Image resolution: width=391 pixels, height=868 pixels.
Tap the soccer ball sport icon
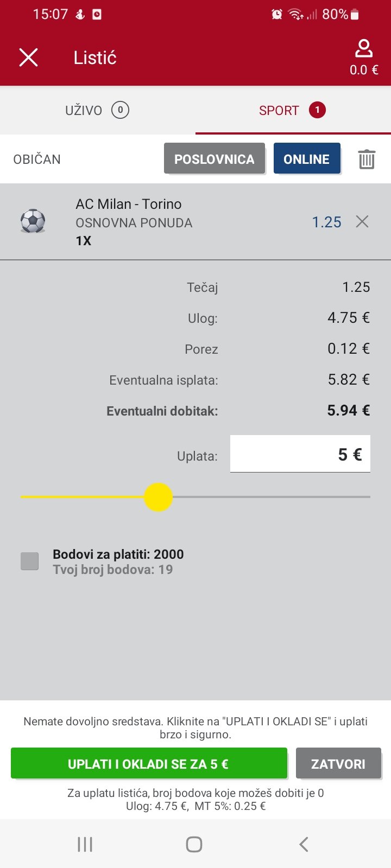33,221
